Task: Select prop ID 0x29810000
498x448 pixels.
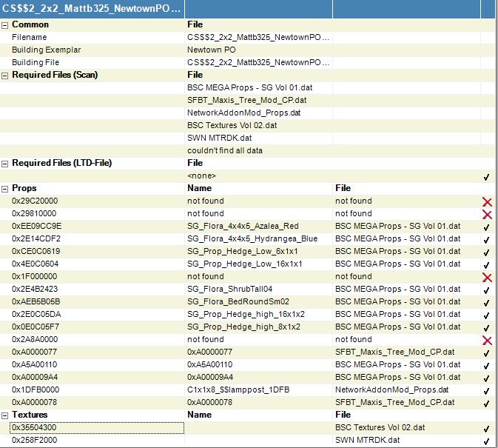Action: 34,213
